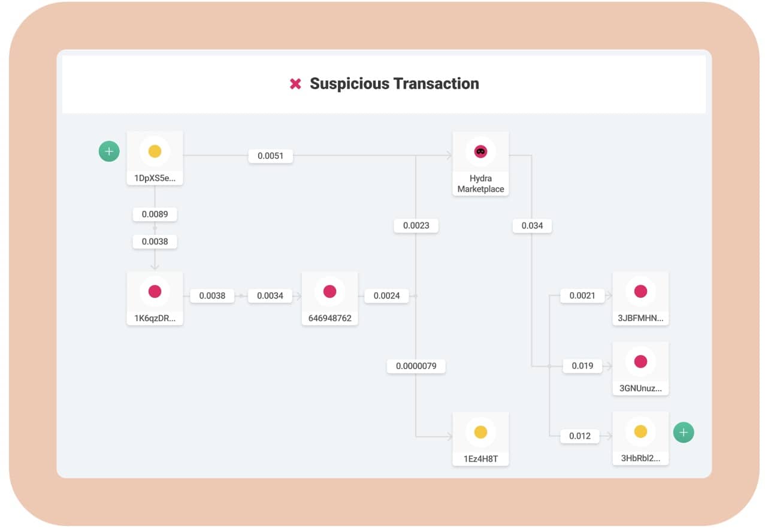Click the 0.0000079 amount label
The height and width of the screenshot is (532, 765).
click(416, 366)
